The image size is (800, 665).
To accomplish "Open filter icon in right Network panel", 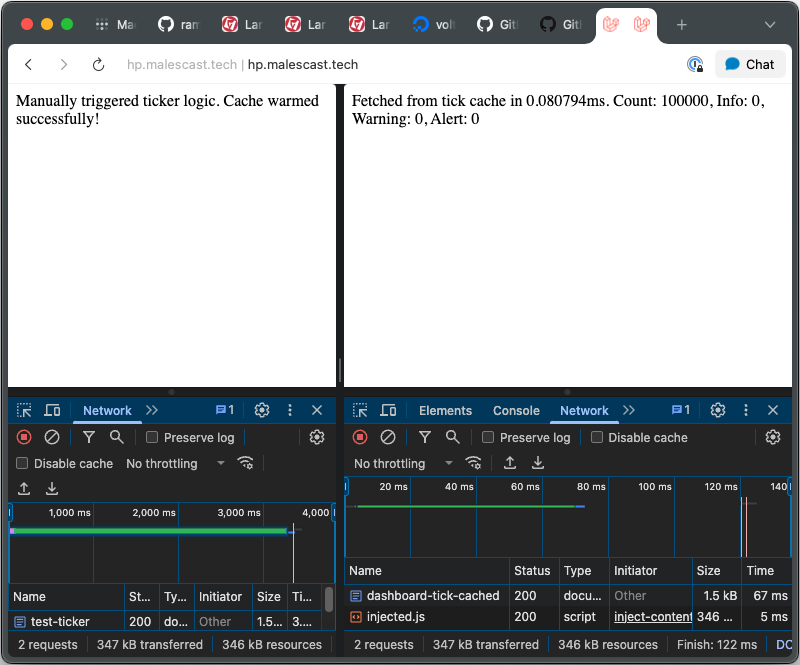I will [x=424, y=437].
